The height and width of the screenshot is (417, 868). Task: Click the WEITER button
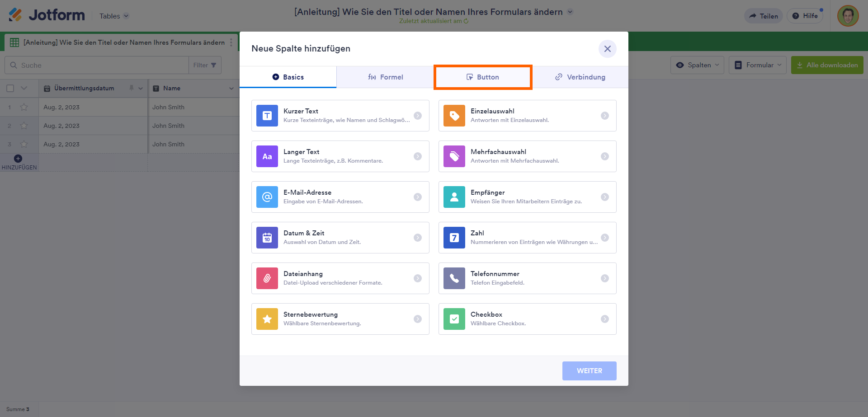pyautogui.click(x=589, y=371)
